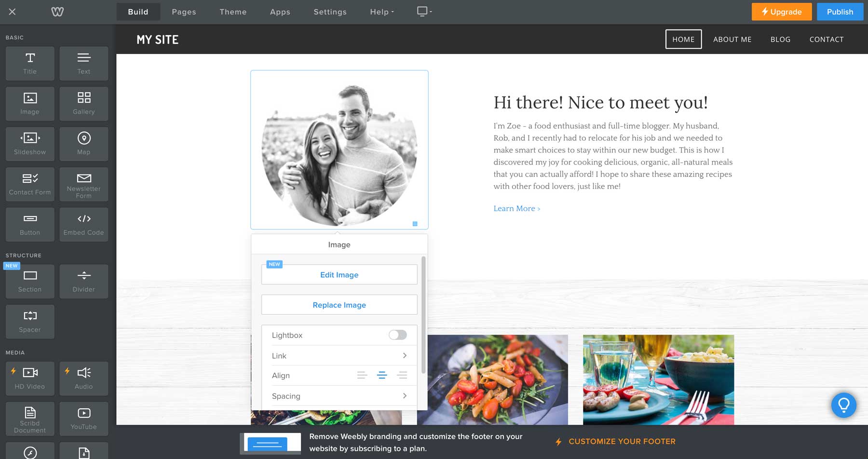Screen dimensions: 868x459
Task: Select the Title element in the sidebar
Action: click(x=29, y=63)
